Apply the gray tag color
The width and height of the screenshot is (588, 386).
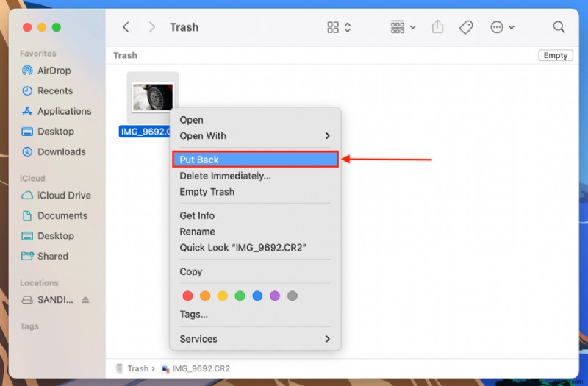tap(292, 296)
